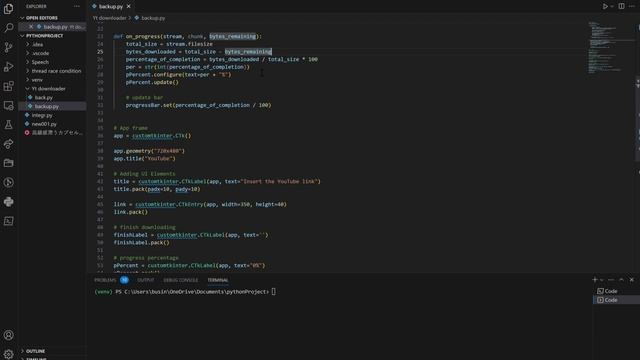Image resolution: width=640 pixels, height=360 pixels.
Task: Create a new terminal with plus icon
Action: (x=594, y=280)
